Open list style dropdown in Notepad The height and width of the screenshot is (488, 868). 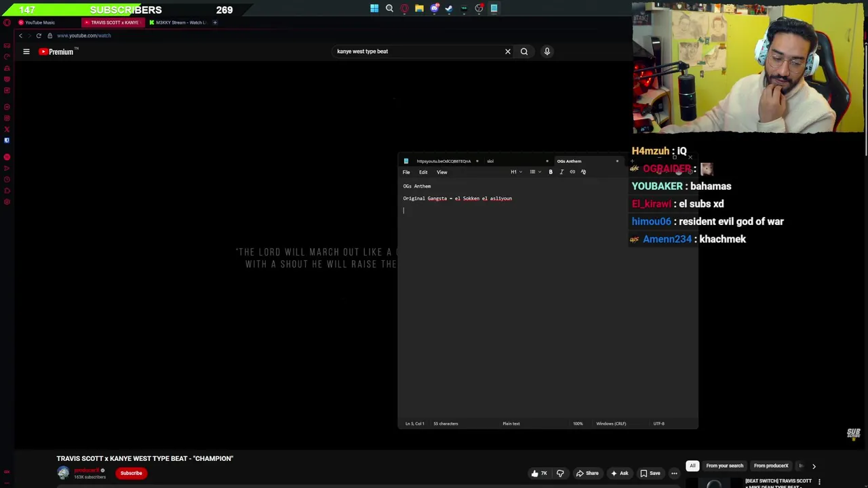click(535, 172)
